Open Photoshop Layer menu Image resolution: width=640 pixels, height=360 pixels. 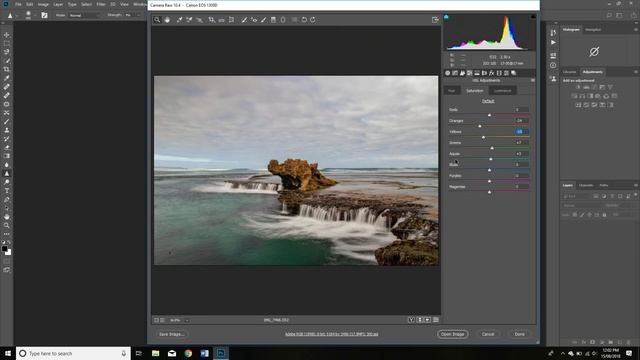click(x=58, y=4)
